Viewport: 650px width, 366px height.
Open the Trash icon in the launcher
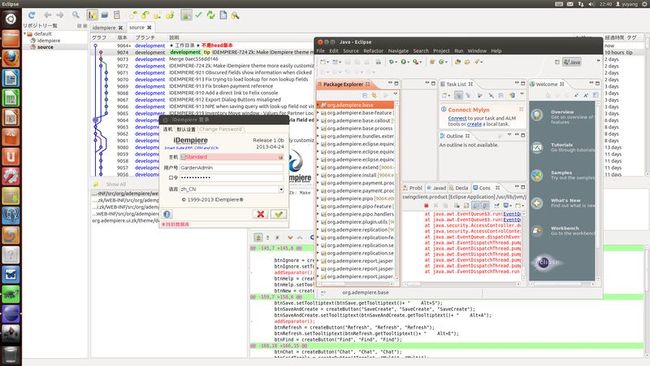tap(11, 354)
